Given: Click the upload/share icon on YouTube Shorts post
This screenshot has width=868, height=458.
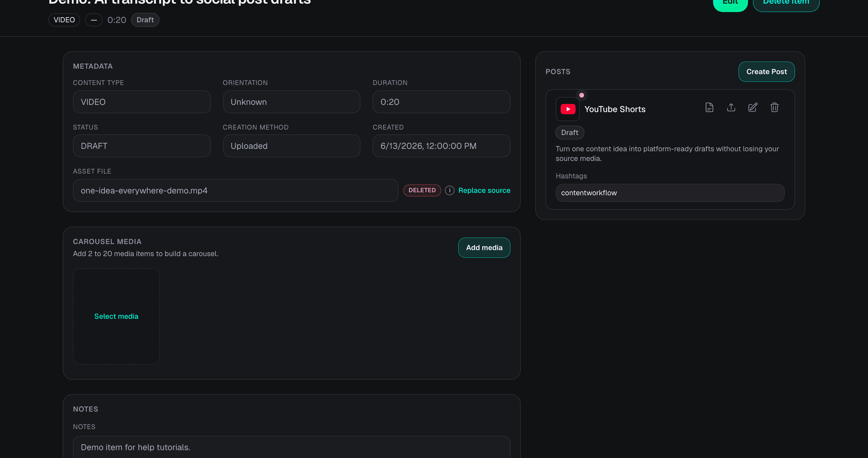Looking at the screenshot, I should click(731, 108).
